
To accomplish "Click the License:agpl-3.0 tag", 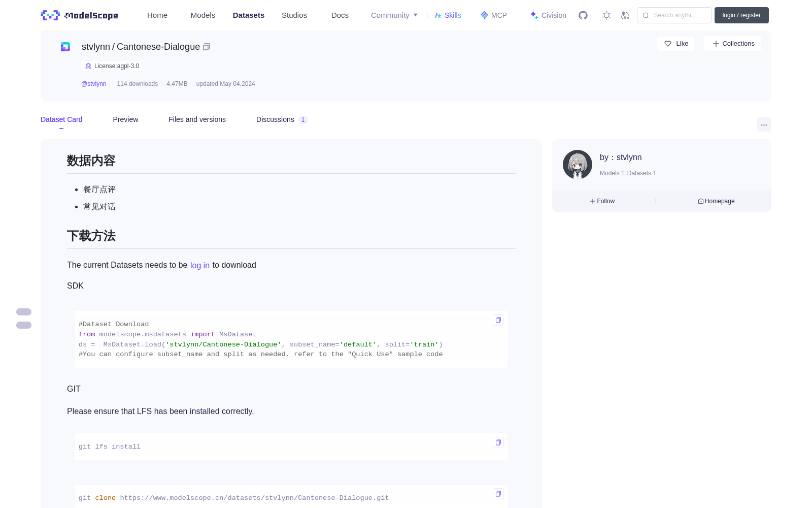I will 111,66.
